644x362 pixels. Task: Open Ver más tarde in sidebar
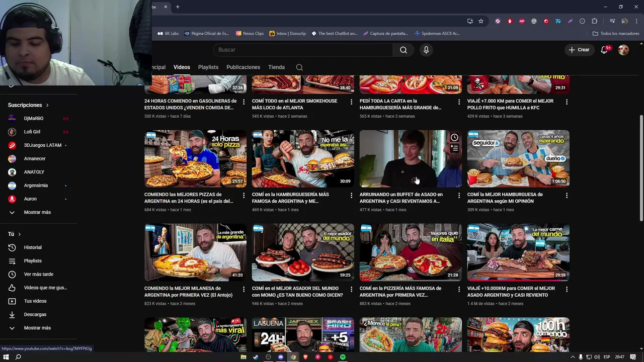coord(38,275)
